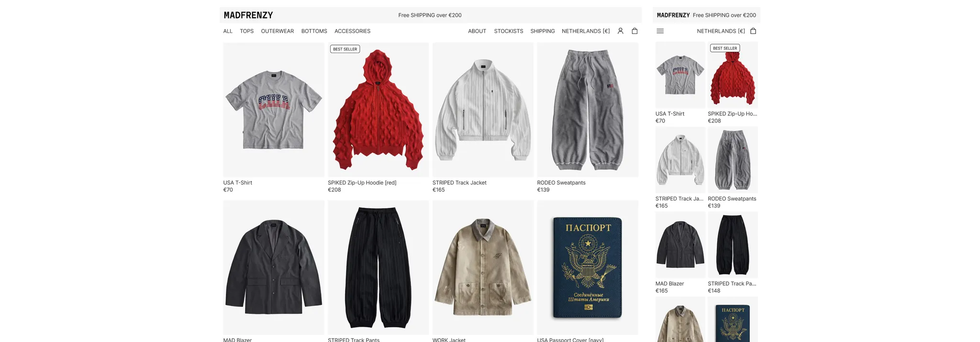The image size is (980, 342).
Task: Click the mobile MADFRENZY logo
Action: click(673, 15)
